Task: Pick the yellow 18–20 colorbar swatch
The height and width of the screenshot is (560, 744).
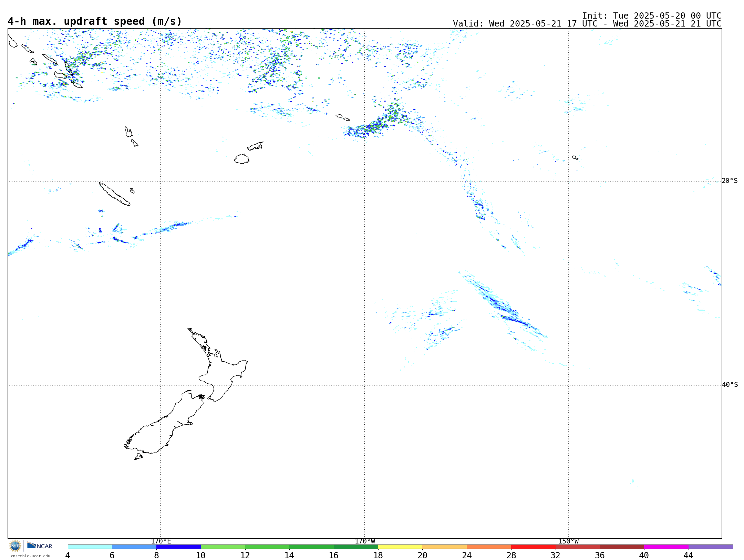Action: coord(400,547)
